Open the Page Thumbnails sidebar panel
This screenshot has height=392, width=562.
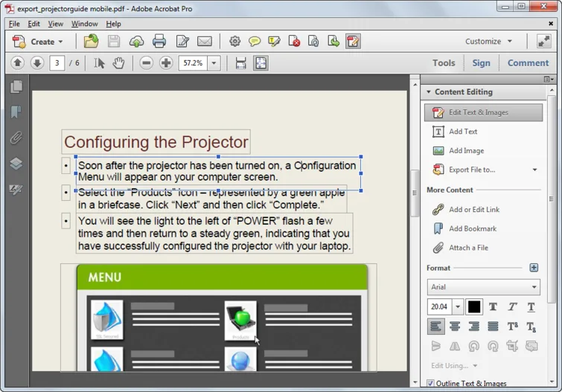point(16,86)
